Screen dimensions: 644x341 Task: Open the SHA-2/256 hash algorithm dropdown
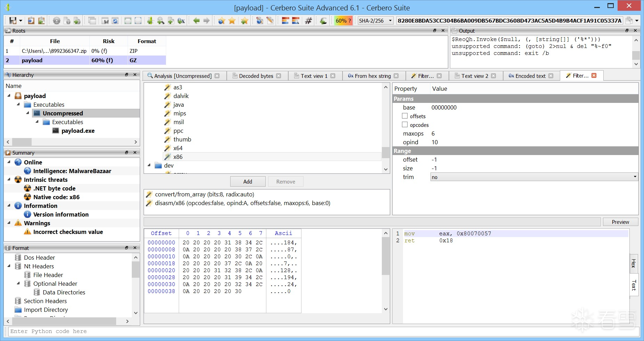pyautogui.click(x=376, y=21)
